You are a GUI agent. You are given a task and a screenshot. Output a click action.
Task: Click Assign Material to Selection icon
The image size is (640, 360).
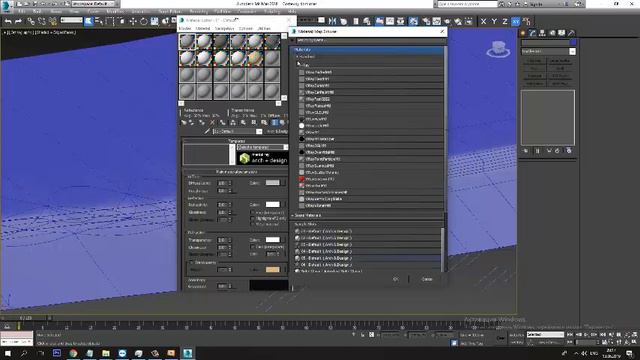point(202,122)
